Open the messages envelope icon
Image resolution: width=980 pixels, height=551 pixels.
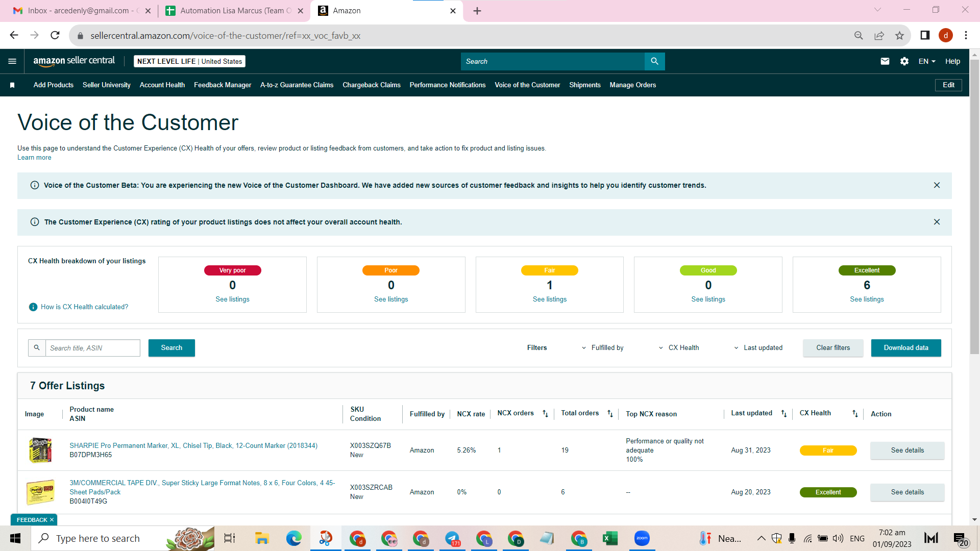pyautogui.click(x=885, y=61)
